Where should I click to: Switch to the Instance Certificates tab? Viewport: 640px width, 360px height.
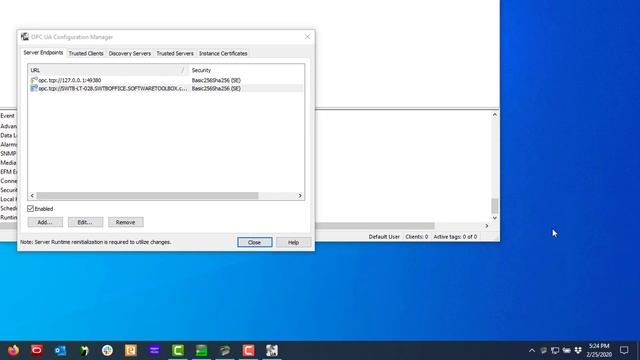(x=223, y=53)
